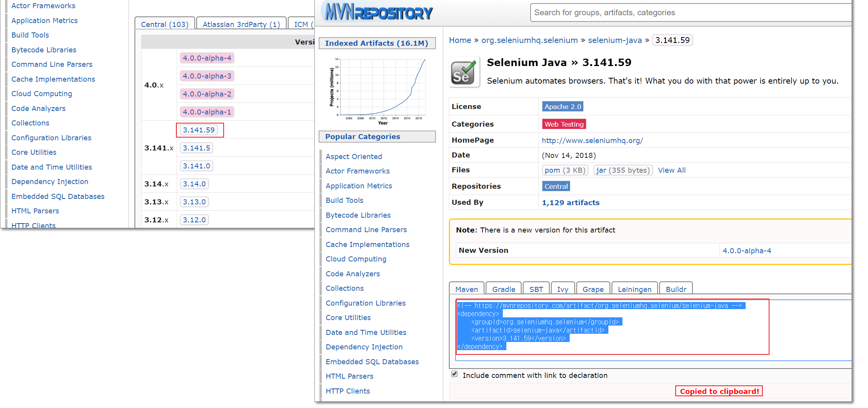Switch to the Grape tab

click(593, 289)
